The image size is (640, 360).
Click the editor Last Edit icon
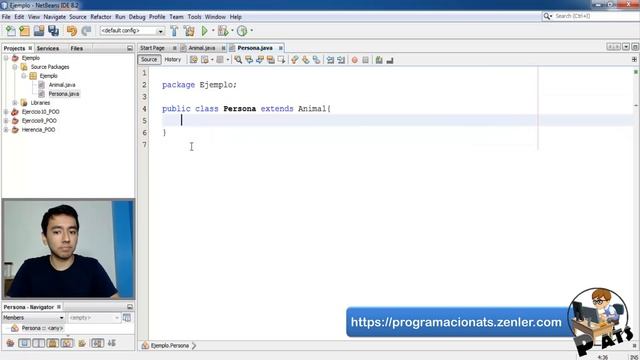(193, 60)
